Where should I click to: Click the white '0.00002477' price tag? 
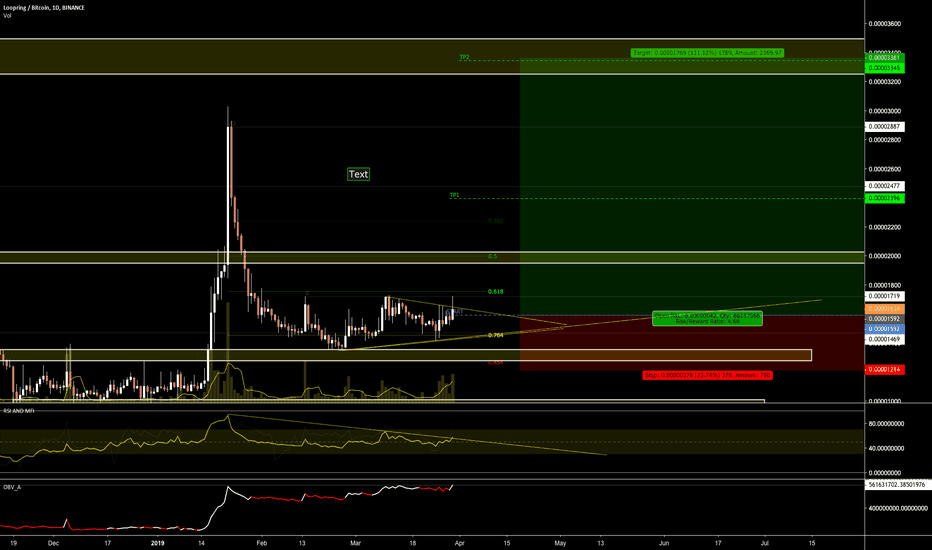[x=884, y=186]
